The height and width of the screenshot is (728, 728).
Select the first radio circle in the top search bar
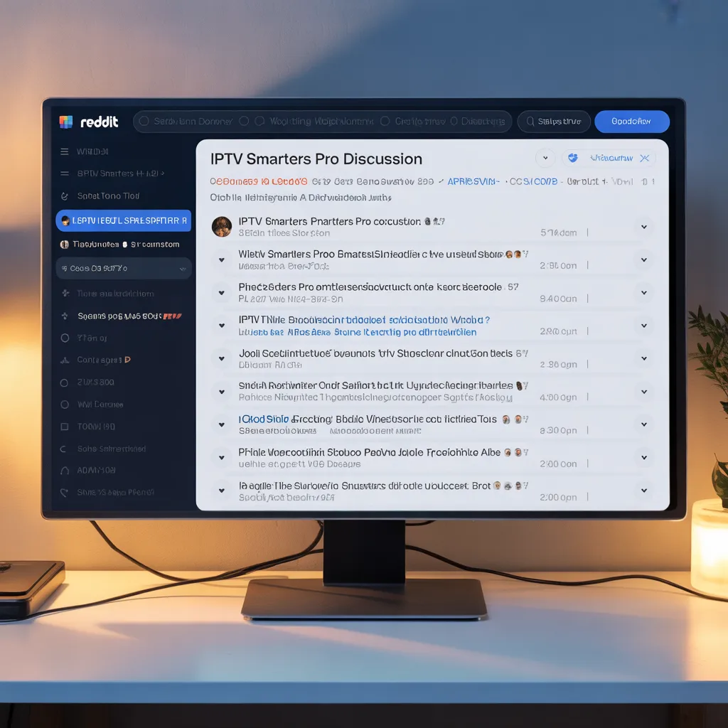(144, 122)
